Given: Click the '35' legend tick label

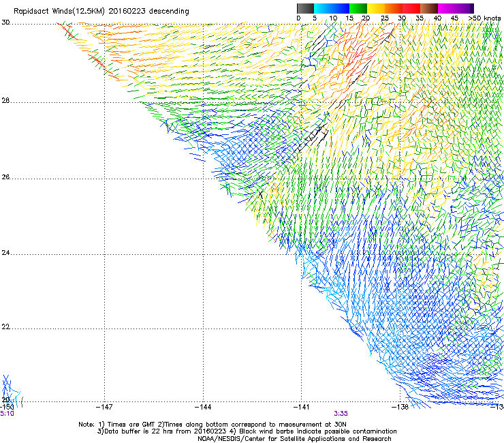Looking at the screenshot, I should (x=420, y=18).
